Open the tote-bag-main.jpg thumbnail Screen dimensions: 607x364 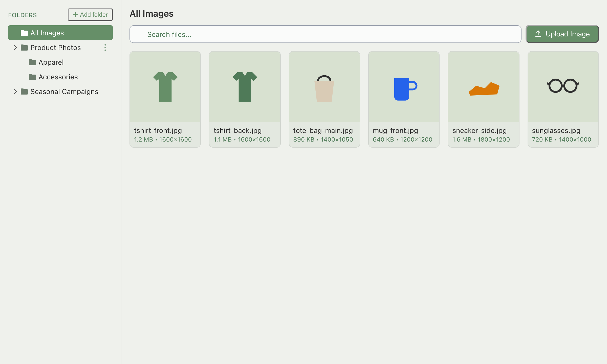324,87
